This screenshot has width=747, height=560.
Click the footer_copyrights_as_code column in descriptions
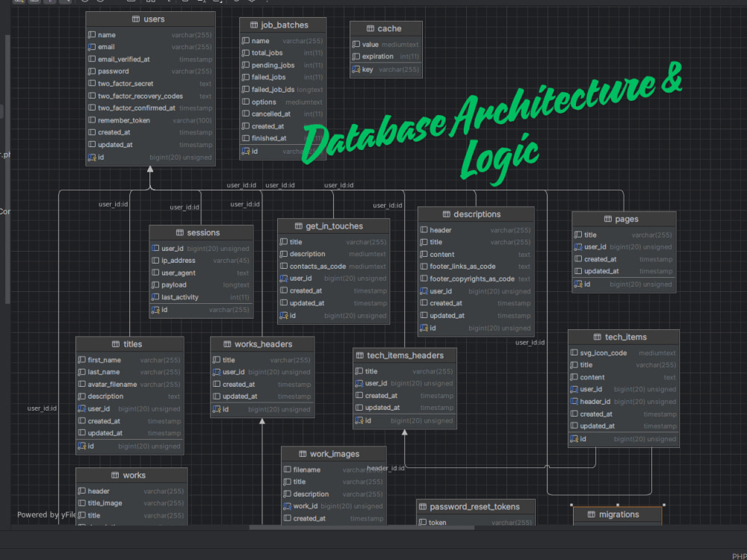click(x=475, y=279)
